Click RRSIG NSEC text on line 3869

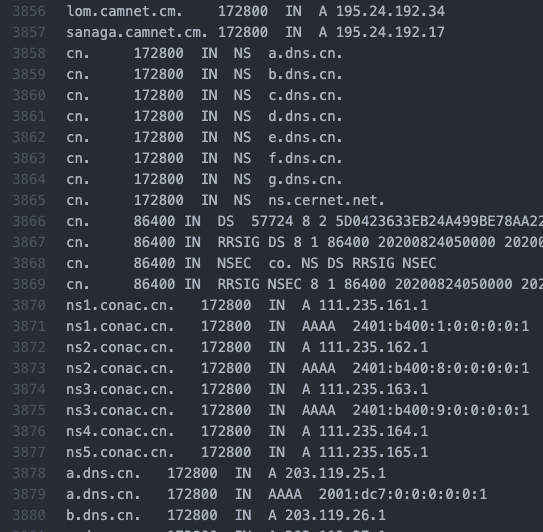[259, 284]
